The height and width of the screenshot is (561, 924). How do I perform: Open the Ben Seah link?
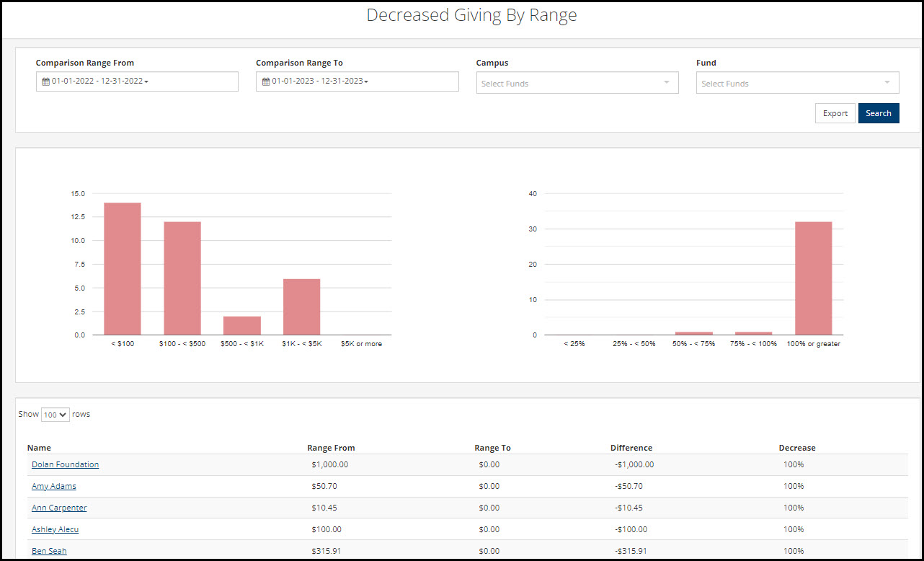coord(49,551)
